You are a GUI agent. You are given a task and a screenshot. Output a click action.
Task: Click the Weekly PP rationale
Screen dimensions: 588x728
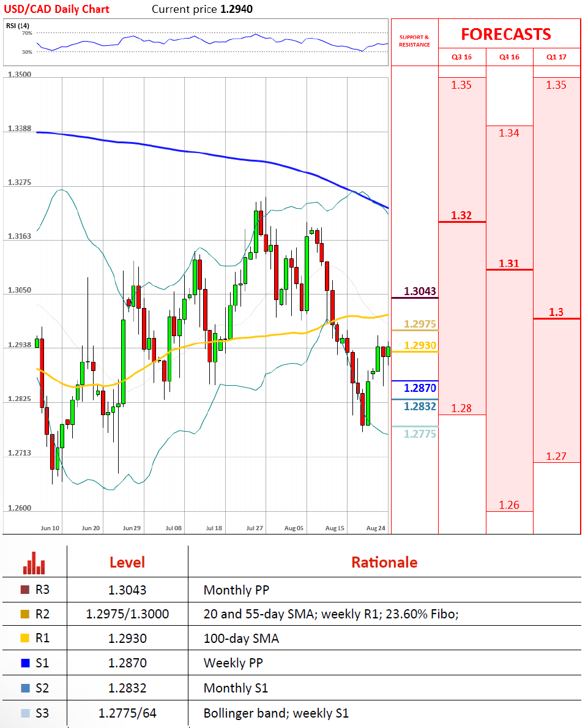(x=233, y=663)
